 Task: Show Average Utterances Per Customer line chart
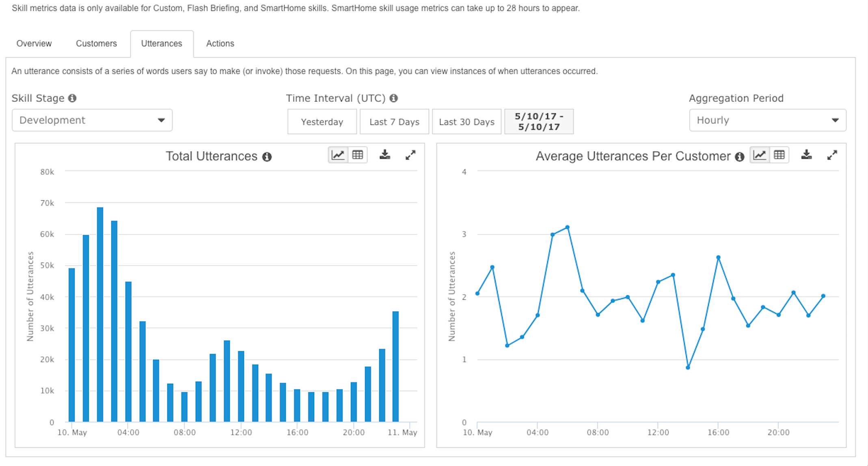760,155
